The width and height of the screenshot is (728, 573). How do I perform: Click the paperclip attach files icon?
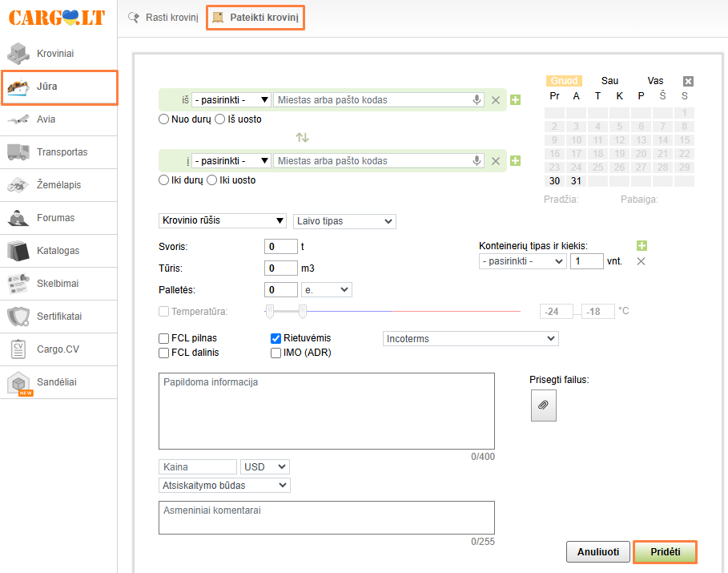pos(543,406)
